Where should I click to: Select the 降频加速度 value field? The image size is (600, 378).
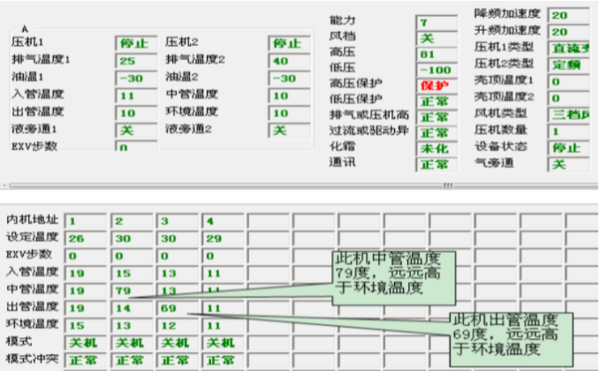click(569, 15)
